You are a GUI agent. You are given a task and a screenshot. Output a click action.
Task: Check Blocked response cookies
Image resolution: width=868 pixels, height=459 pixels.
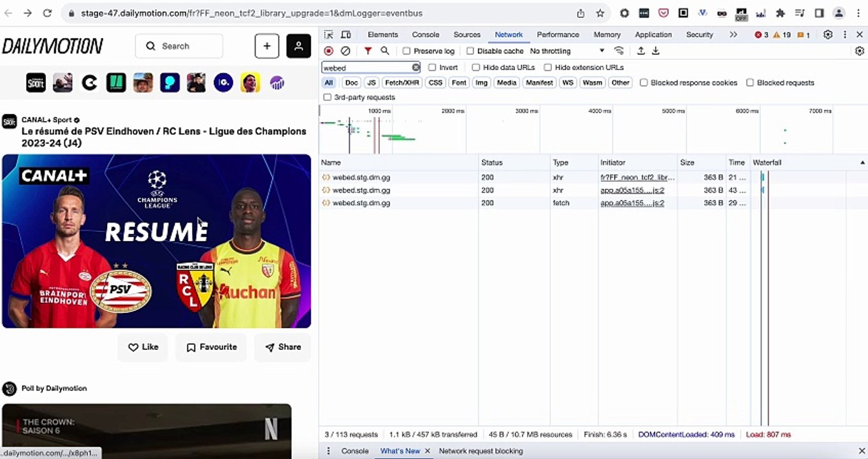644,83
